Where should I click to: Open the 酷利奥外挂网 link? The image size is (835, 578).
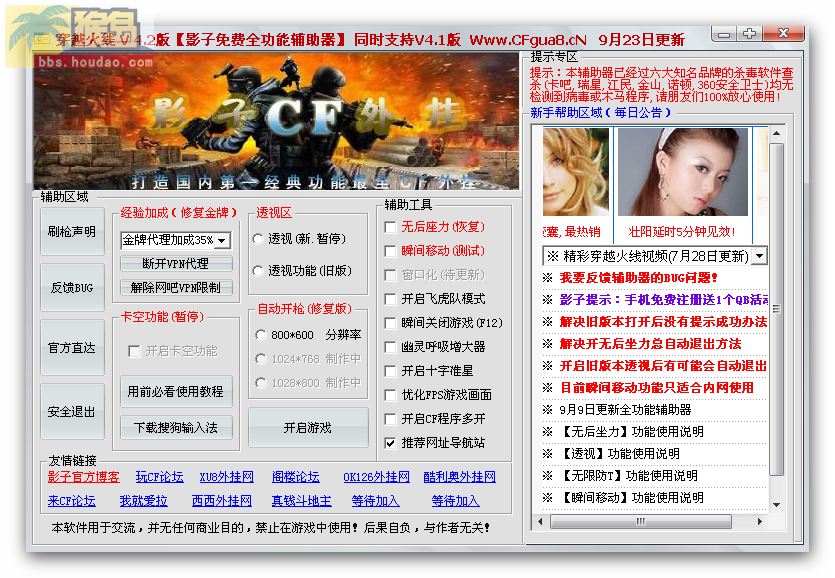point(460,477)
